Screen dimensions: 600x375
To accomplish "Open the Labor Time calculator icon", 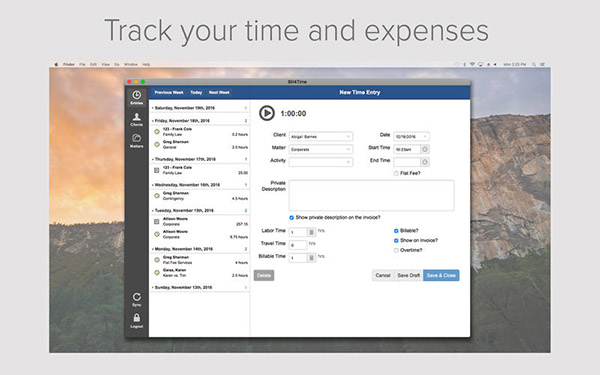I will tap(311, 232).
